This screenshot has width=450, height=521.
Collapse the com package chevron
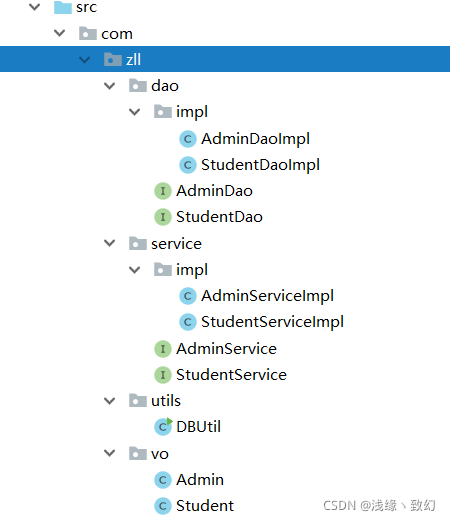(59, 33)
